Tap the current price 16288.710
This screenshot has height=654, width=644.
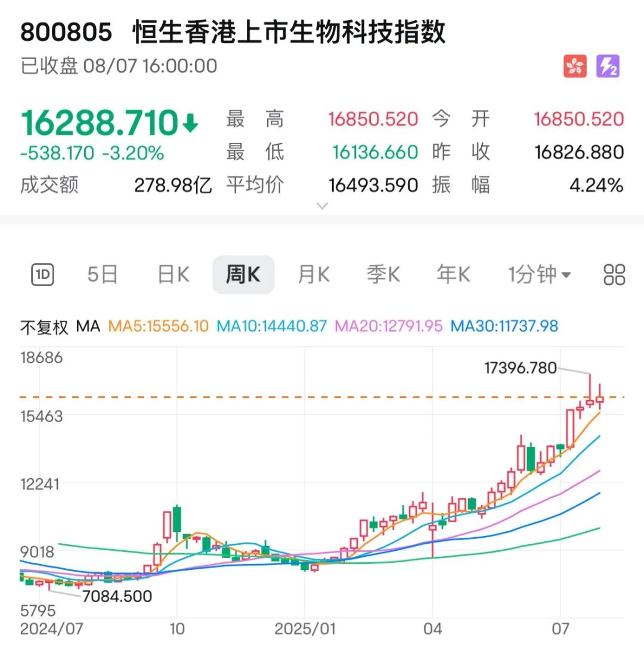[x=100, y=123]
